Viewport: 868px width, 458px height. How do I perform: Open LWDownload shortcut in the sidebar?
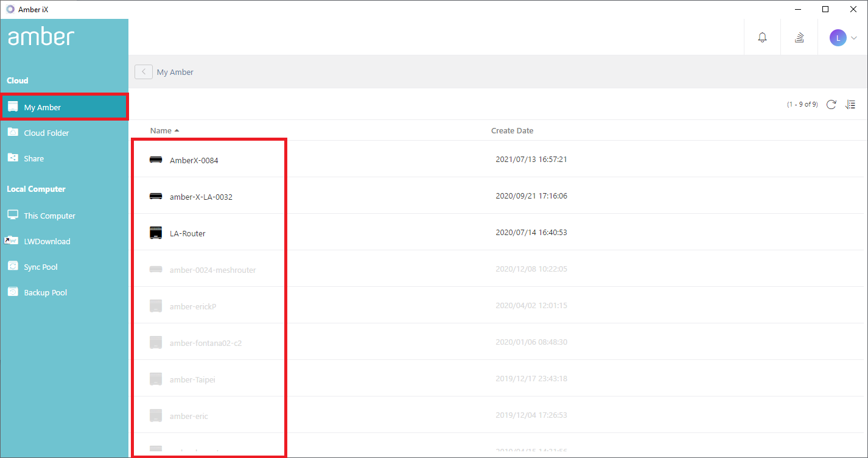[64, 241]
